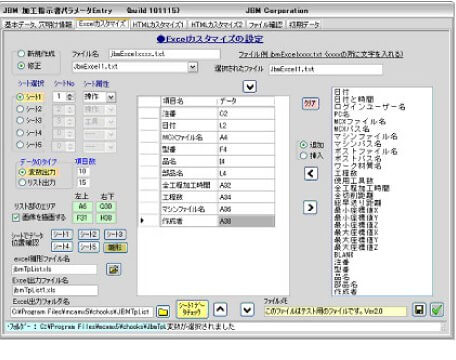Choose the シート4 radio option
Image resolution: width=456 pixels, height=360 pixels.
[x=20, y=133]
